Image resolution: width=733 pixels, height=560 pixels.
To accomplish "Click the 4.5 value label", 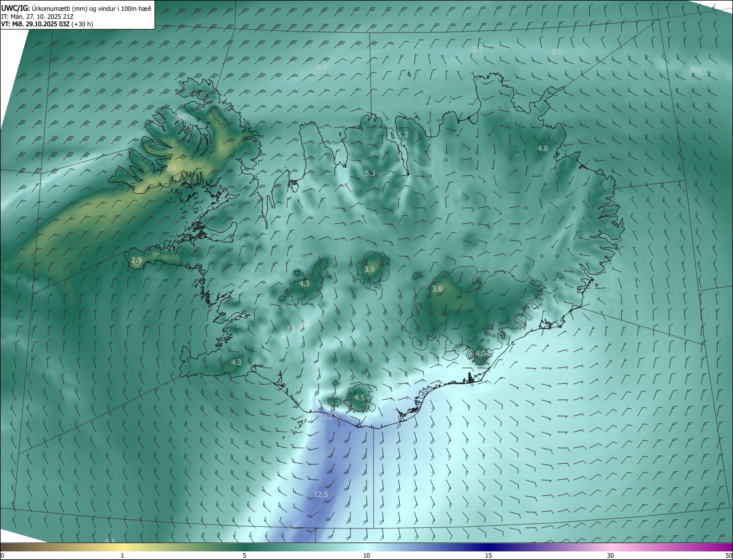I will pos(360,397).
